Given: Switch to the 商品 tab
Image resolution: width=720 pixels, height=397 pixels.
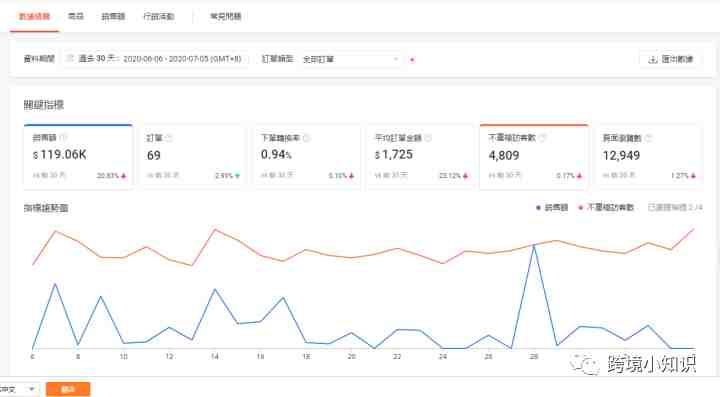Looking at the screenshot, I should [x=76, y=16].
